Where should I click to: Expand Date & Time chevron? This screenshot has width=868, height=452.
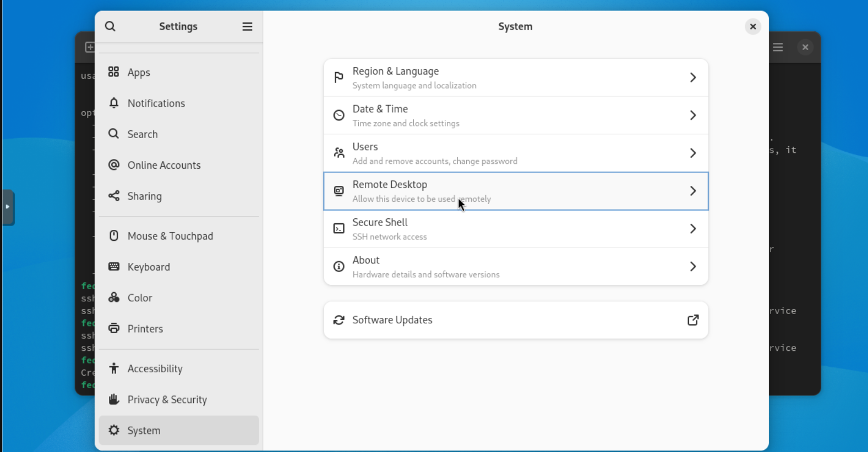[693, 115]
